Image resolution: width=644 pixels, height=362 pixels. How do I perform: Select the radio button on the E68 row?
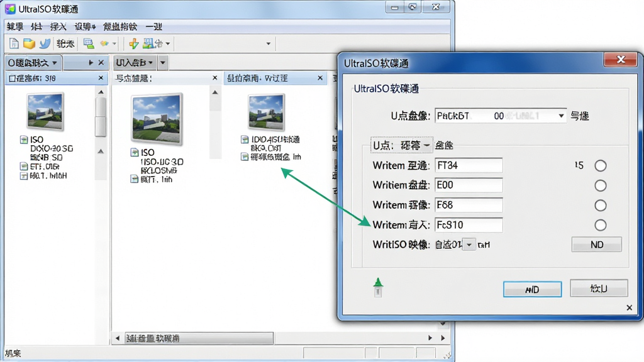pos(601,206)
